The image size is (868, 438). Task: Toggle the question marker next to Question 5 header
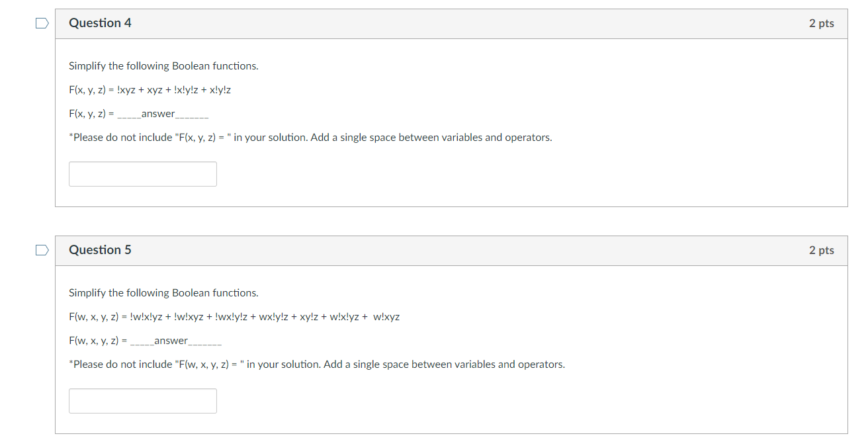41,249
